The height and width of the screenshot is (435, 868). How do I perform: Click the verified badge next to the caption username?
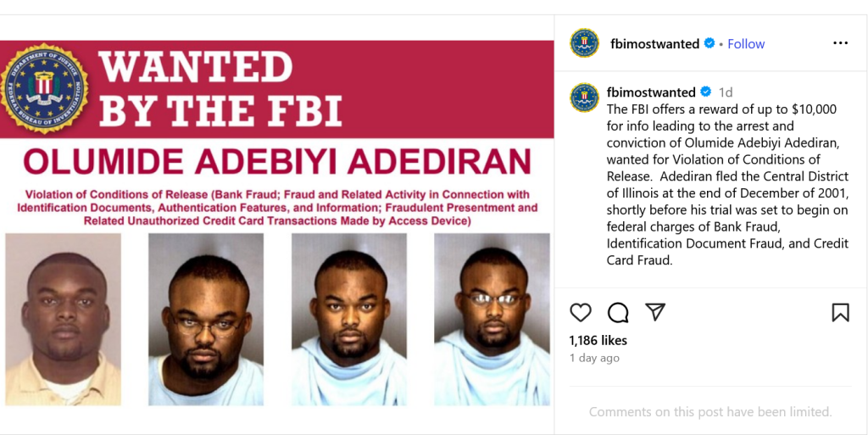[x=705, y=92]
